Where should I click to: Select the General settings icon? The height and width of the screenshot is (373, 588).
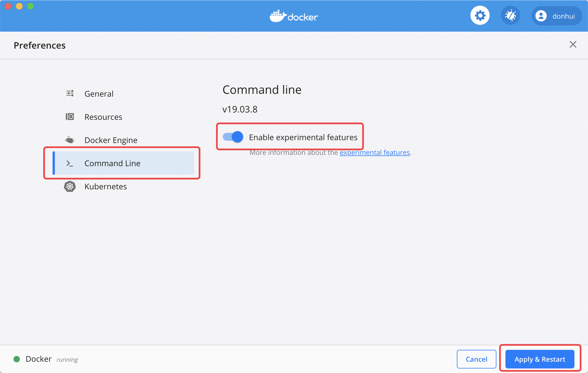70,93
